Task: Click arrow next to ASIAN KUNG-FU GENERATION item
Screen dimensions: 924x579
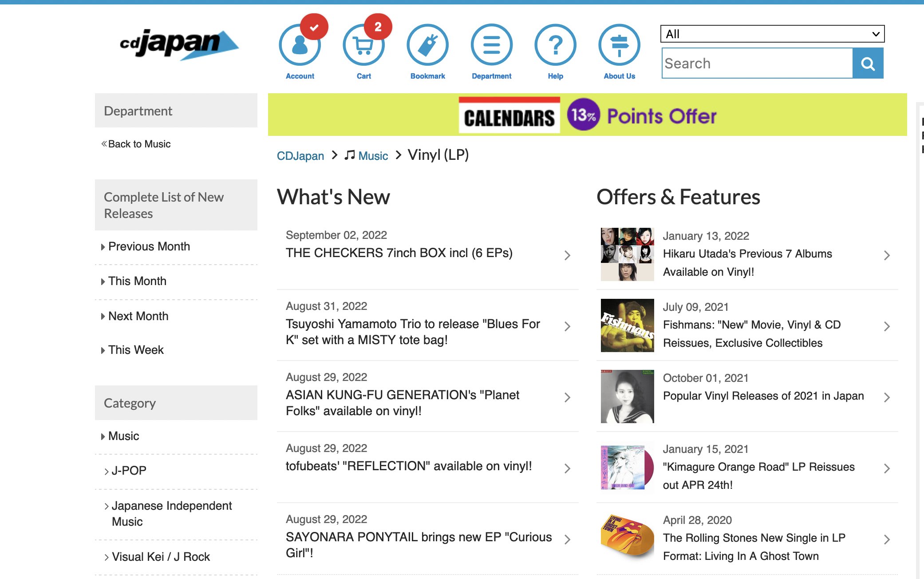Action: pyautogui.click(x=567, y=397)
